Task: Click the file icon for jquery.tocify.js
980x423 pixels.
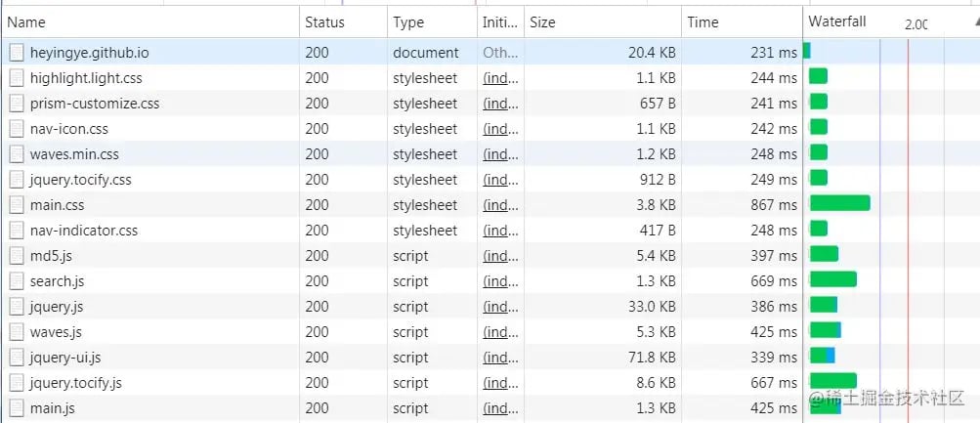Action: 17,382
